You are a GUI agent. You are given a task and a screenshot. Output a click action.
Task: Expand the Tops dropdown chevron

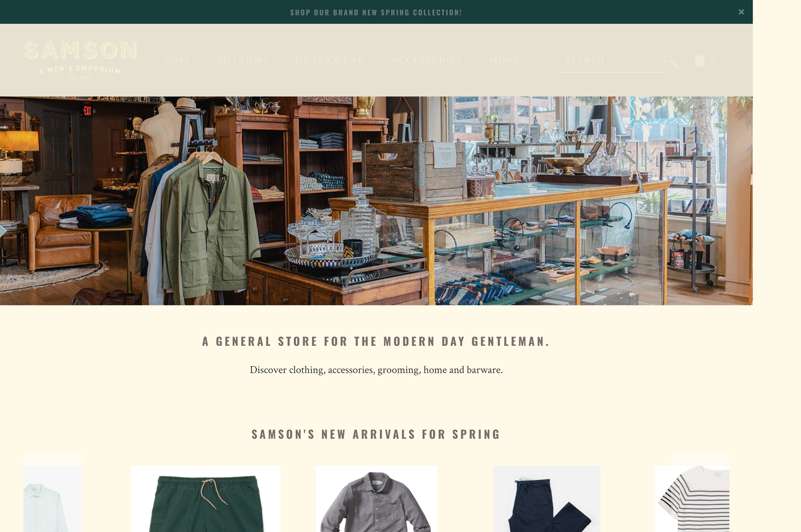pyautogui.click(x=198, y=60)
